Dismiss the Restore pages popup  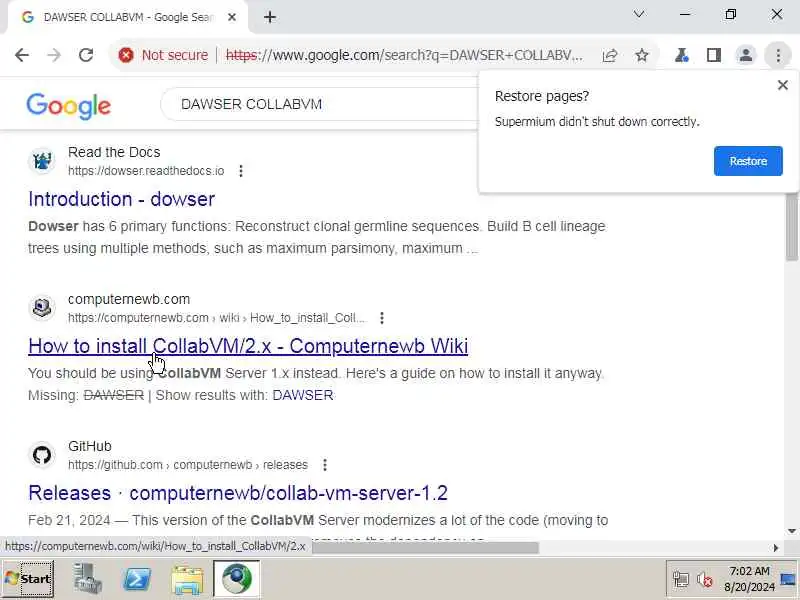(x=783, y=85)
